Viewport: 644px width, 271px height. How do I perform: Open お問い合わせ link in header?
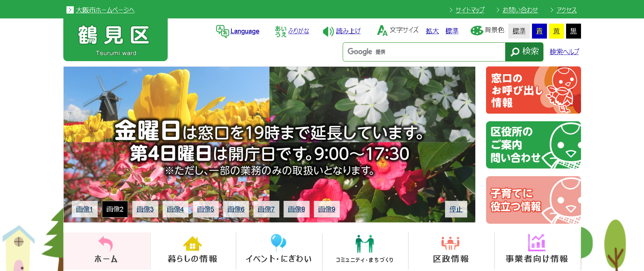point(520,10)
